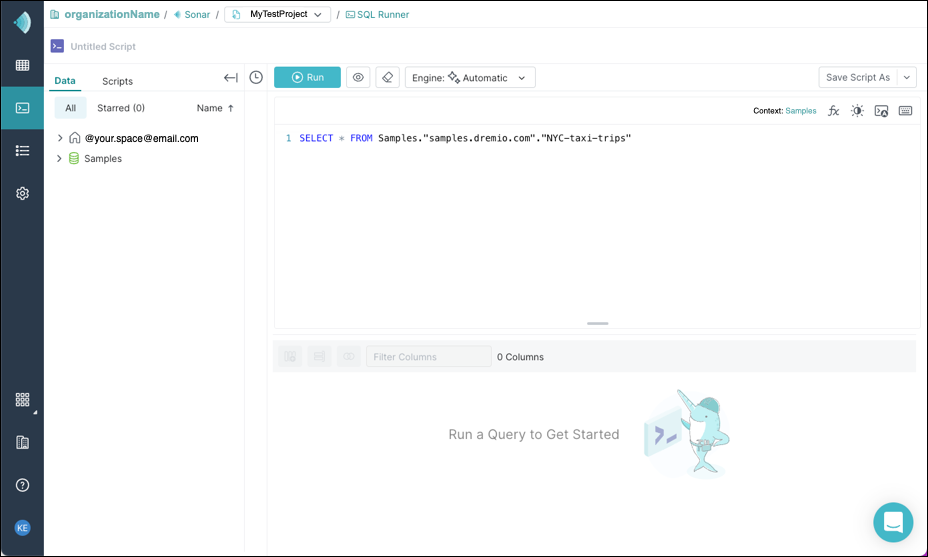Run the SQL query
The width and height of the screenshot is (928, 557).
pyautogui.click(x=307, y=78)
